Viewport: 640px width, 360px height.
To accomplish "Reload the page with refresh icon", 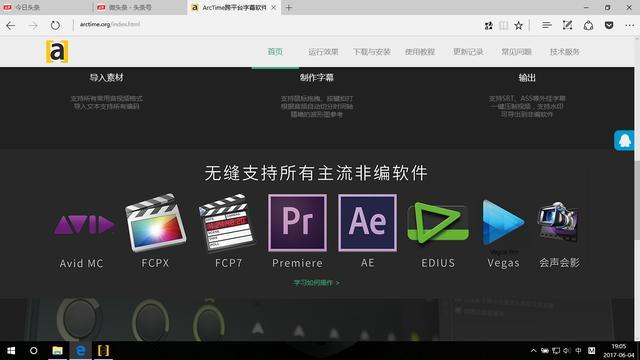I will [55, 25].
